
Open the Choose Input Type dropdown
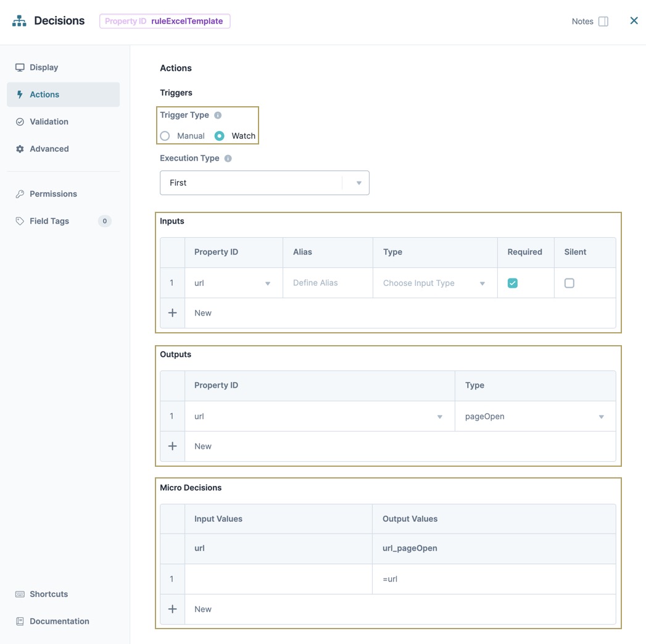(434, 283)
